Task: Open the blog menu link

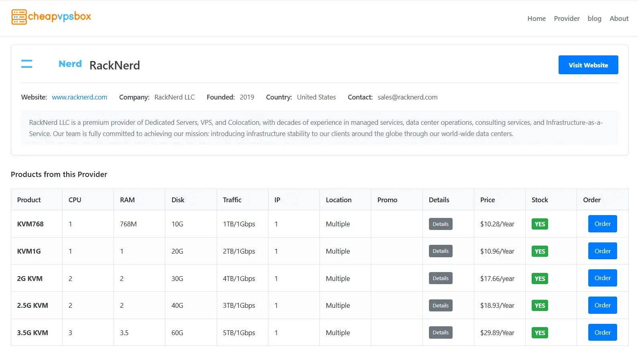Action: 594,18
